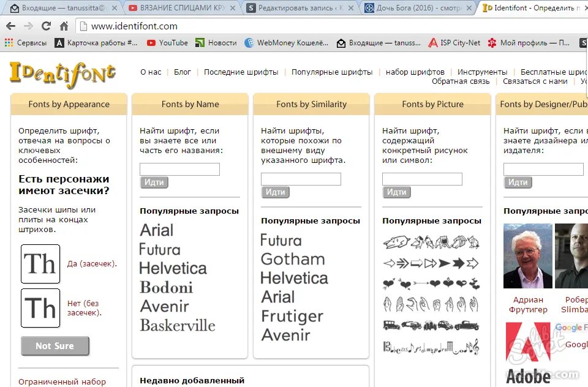Image resolution: width=588 pixels, height=387 pixels.
Task: Open the browser home page icon
Action: (64, 26)
